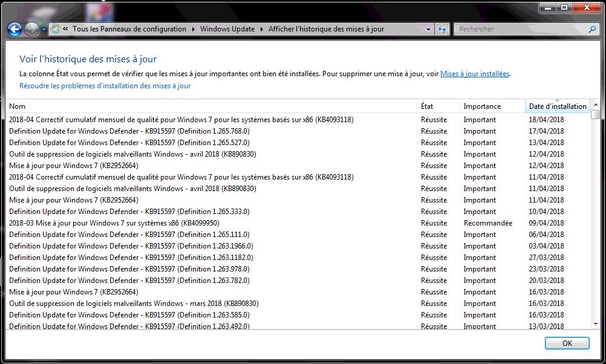The height and width of the screenshot is (364, 606).
Task: Sort by the État column header
Action: [438, 106]
